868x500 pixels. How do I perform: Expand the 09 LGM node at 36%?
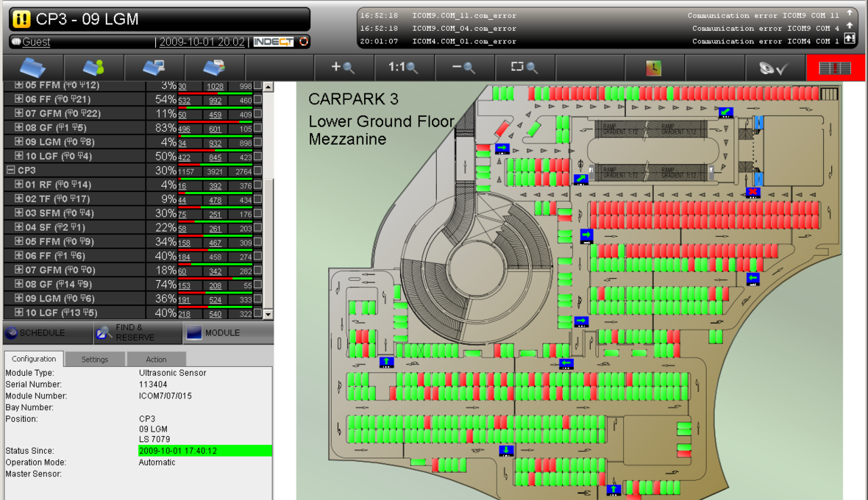pos(19,299)
